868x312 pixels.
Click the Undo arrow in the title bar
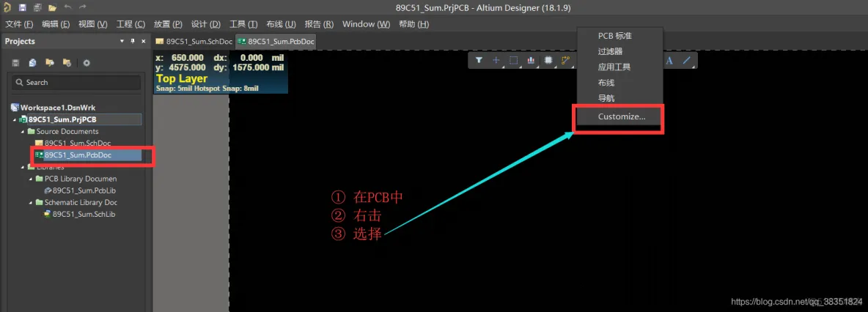coord(67,8)
